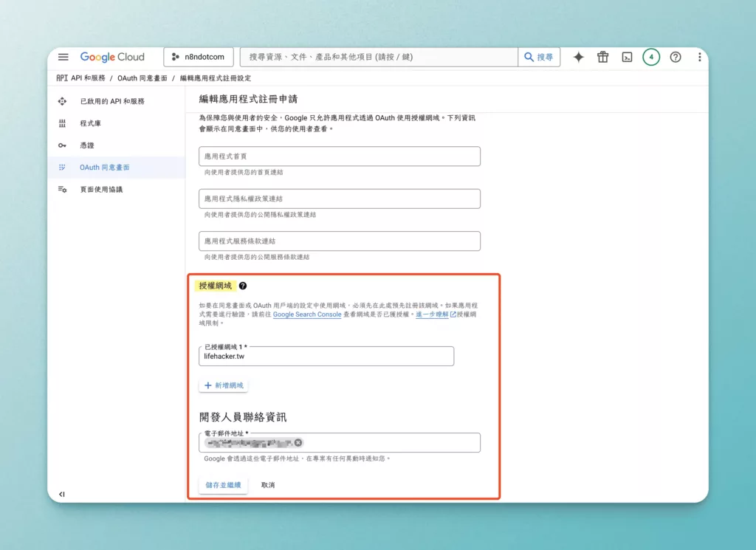Click the 憑證 key icon

point(62,145)
